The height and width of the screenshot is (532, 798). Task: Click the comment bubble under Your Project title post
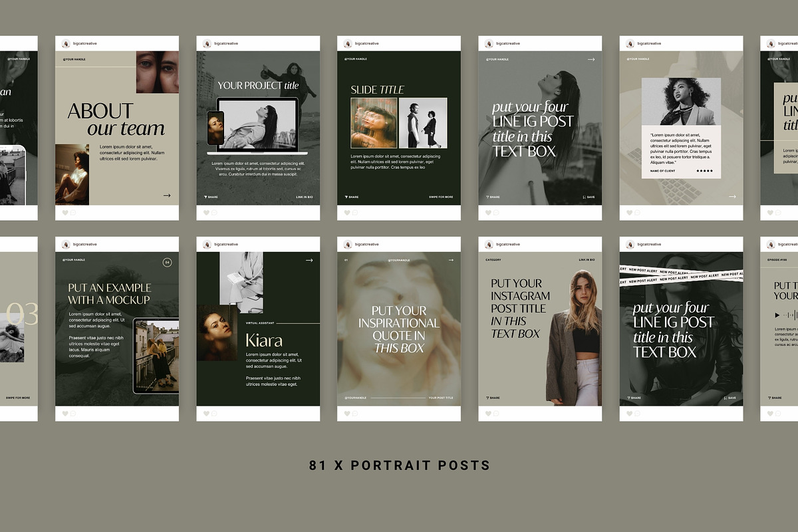[x=213, y=213]
